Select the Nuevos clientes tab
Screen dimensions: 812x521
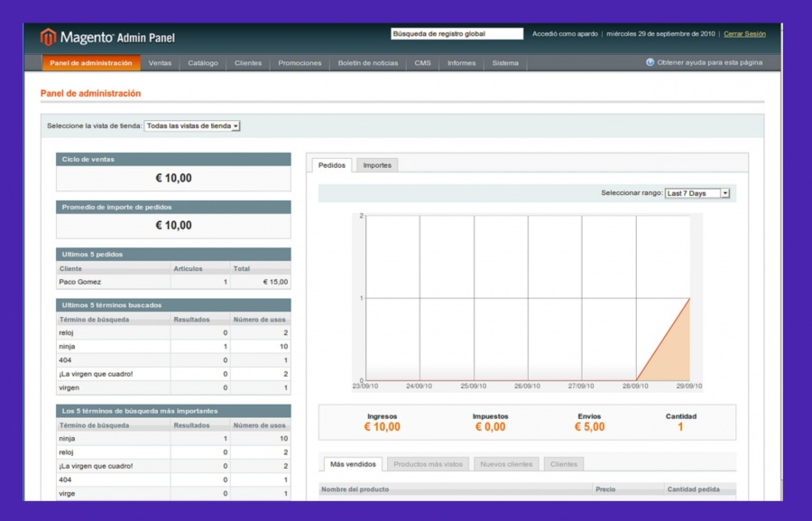point(506,464)
